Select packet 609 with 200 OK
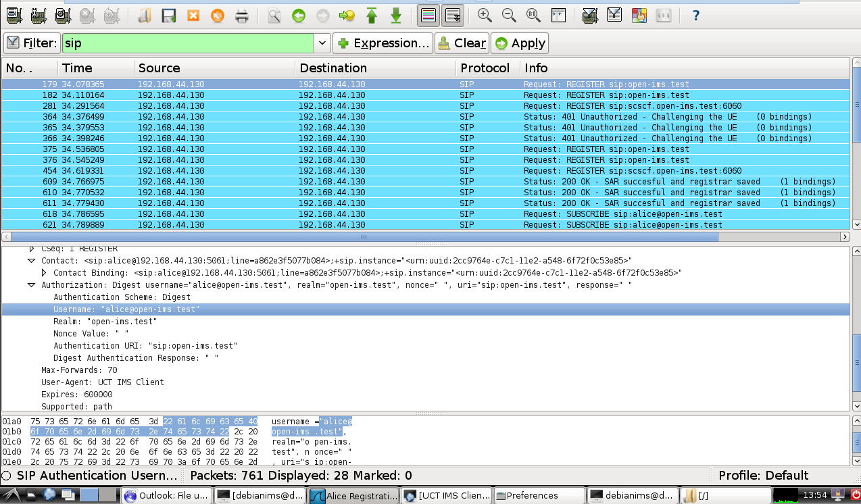 pyautogui.click(x=426, y=182)
